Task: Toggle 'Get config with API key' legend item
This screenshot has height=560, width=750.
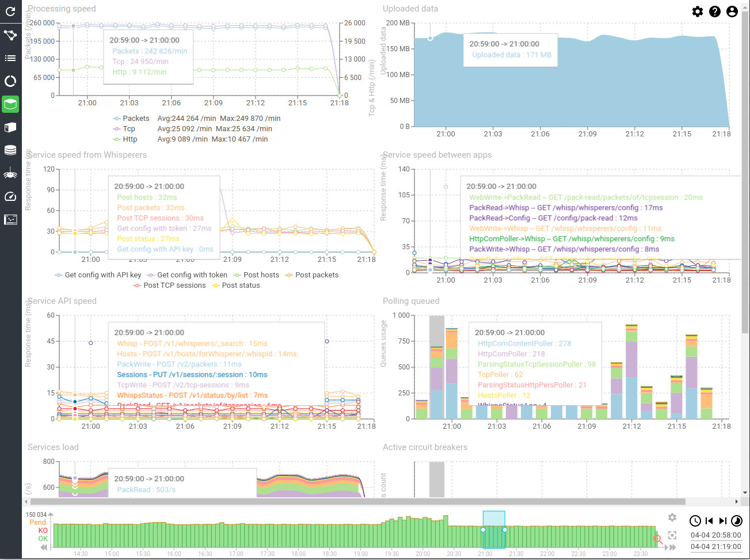Action: click(98, 275)
